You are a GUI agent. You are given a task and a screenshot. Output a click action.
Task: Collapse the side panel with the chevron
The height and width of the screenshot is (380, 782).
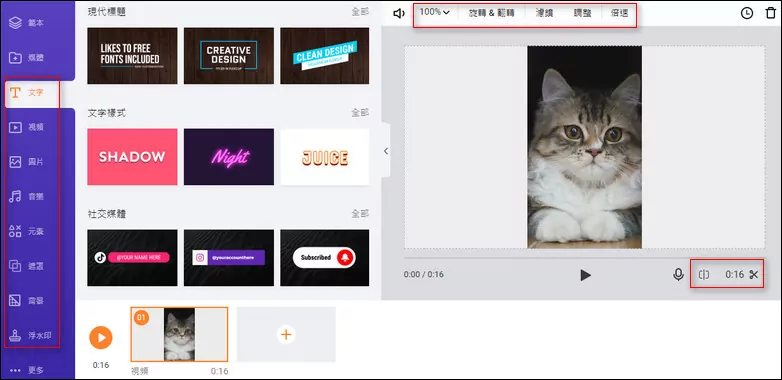point(386,151)
